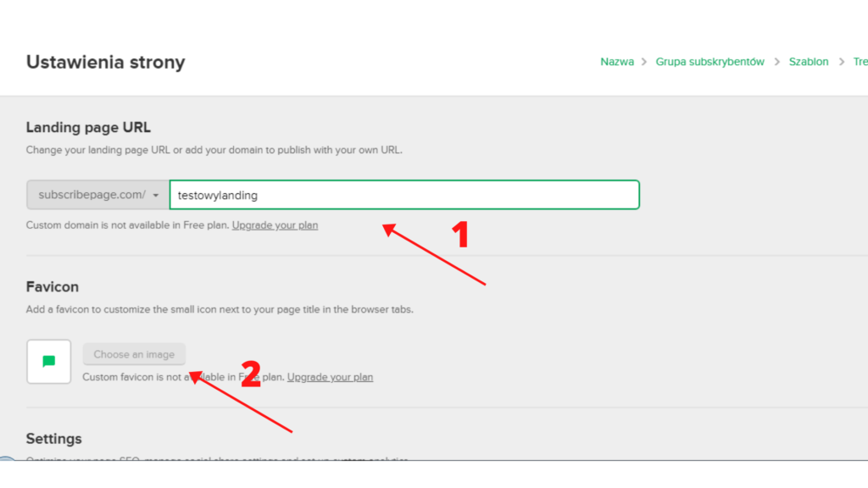Switch to the Grupa subskrybentów step
The height and width of the screenshot is (488, 868).
tap(710, 61)
